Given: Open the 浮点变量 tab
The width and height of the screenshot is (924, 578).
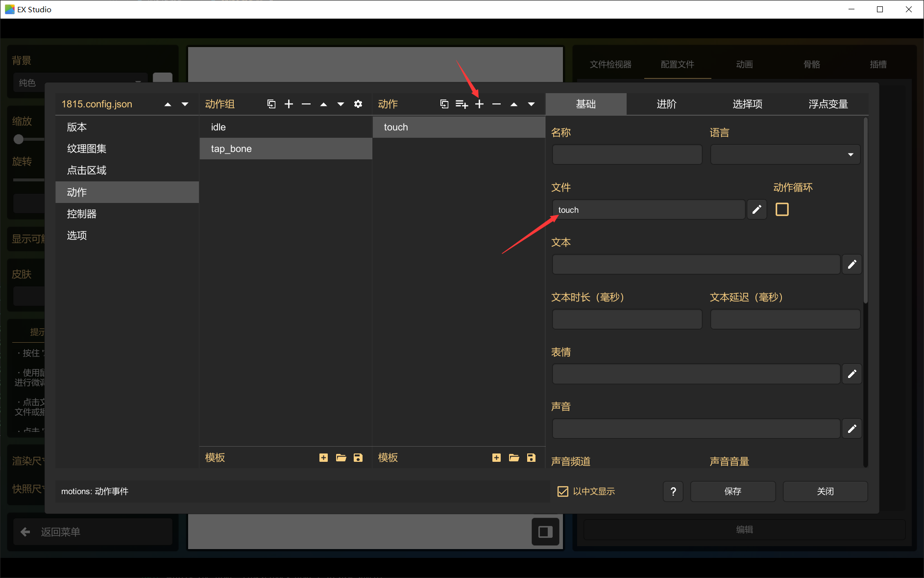Looking at the screenshot, I should (x=828, y=104).
